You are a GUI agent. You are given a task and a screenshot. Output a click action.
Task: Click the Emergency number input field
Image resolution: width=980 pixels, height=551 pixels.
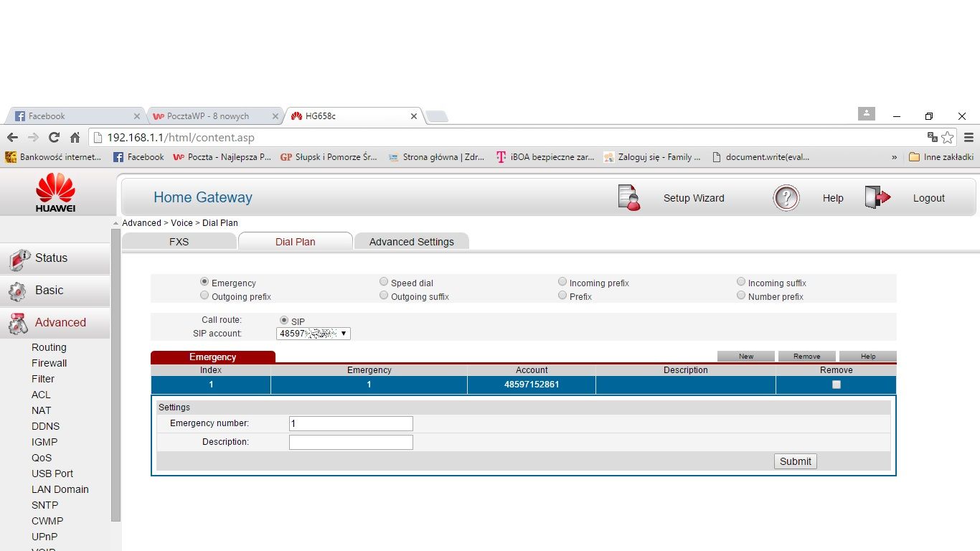pos(351,424)
